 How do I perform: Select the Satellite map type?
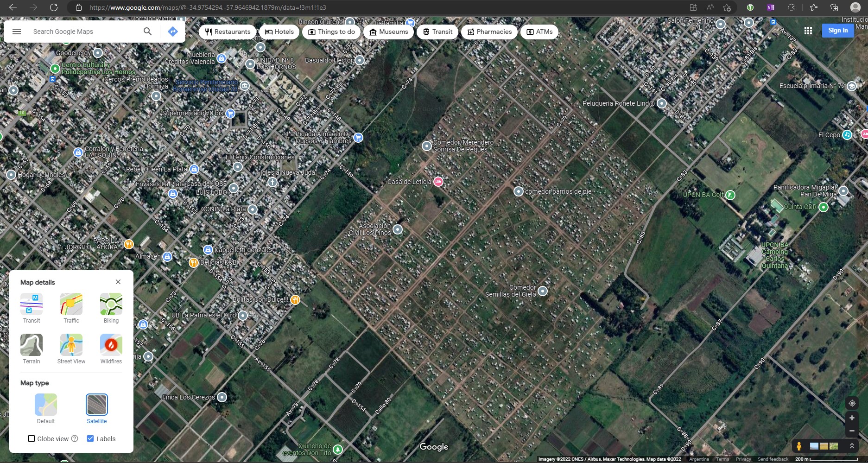click(x=97, y=408)
